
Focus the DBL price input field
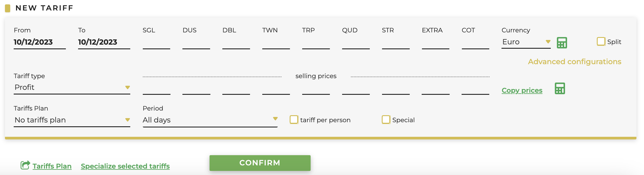(x=236, y=42)
